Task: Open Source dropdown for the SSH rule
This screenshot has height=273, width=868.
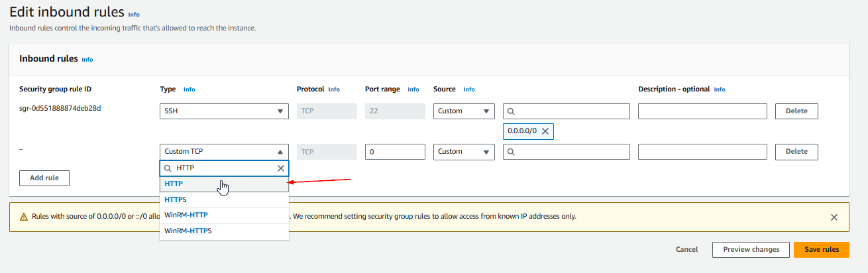Action: (464, 111)
